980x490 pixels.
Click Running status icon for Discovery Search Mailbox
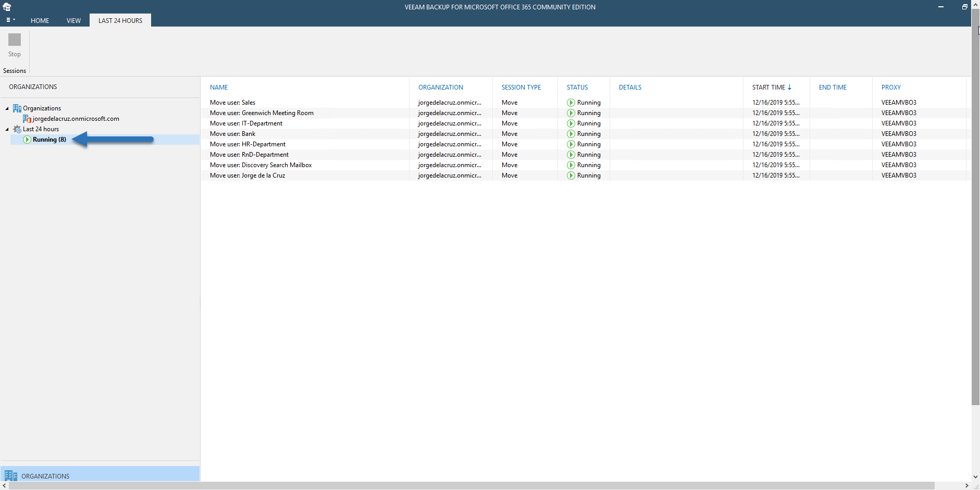point(571,165)
